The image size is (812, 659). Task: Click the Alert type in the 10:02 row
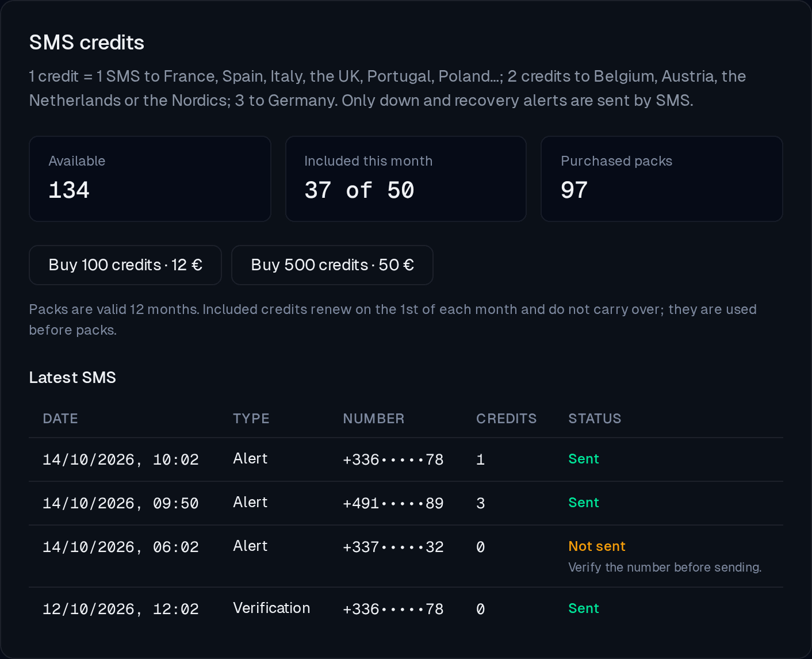coord(250,458)
